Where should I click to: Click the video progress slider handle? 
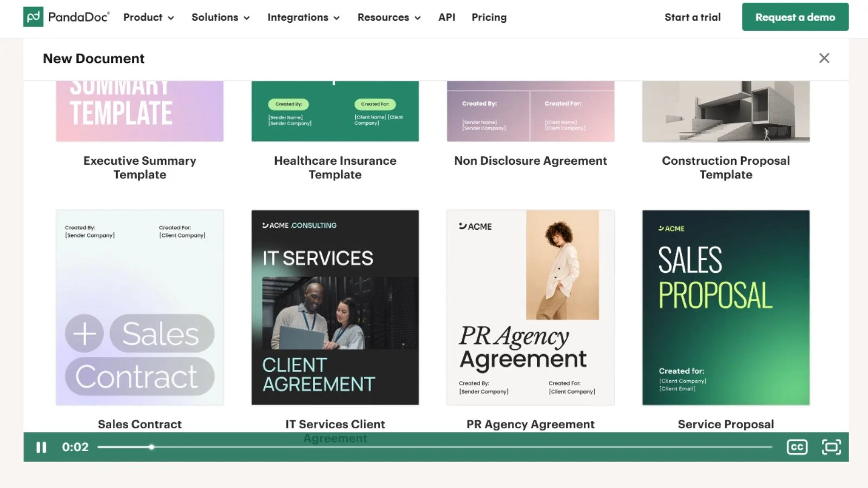click(151, 447)
